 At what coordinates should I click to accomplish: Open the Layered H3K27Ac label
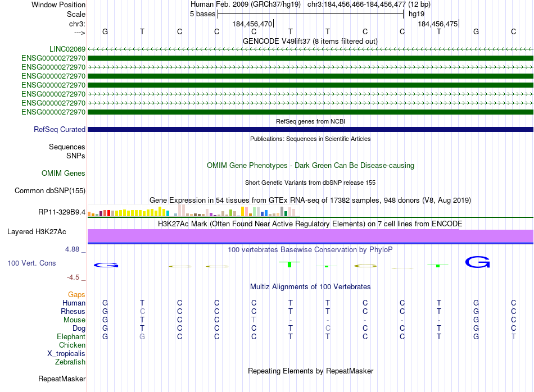point(37,232)
